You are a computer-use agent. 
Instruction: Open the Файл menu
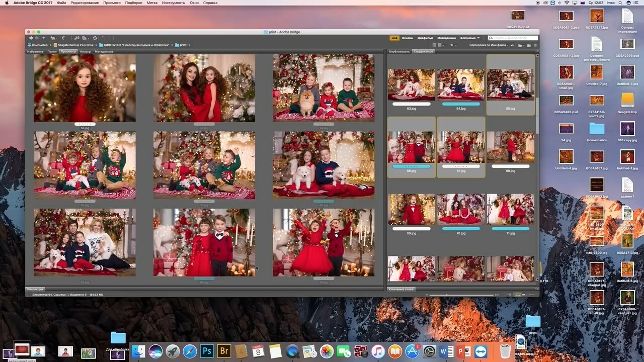61,3
